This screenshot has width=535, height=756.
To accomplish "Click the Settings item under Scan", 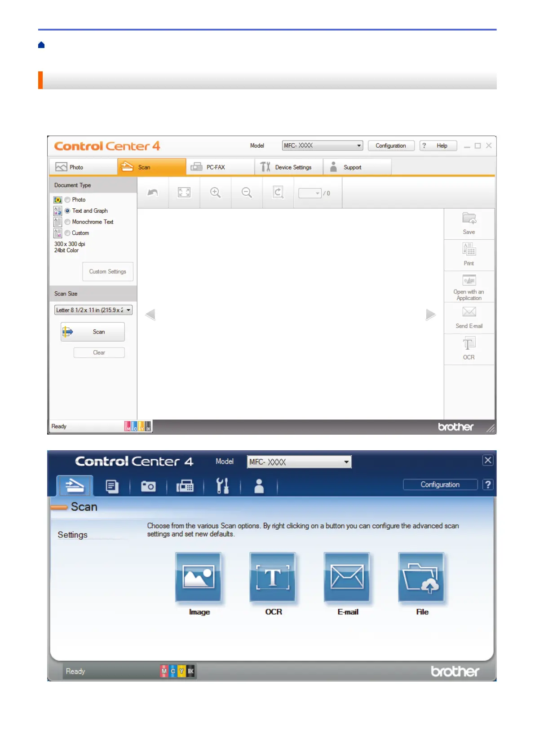I will pos(72,535).
